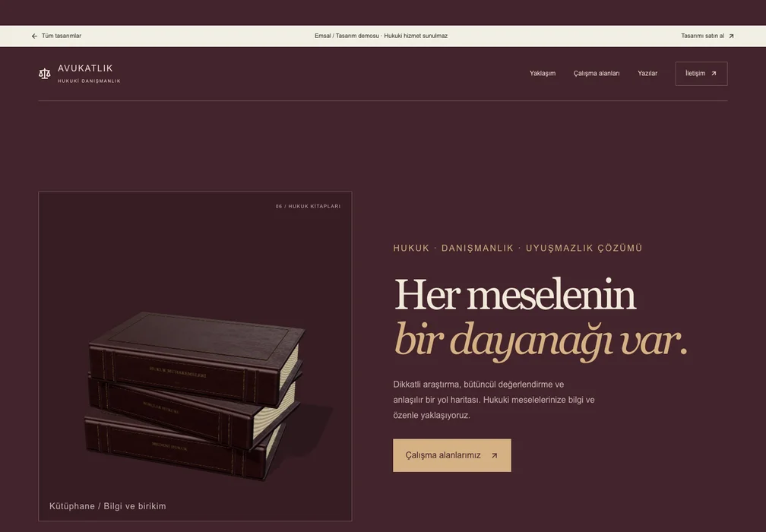Viewport: 766px width, 532px height.
Task: Click the 'Her meselenin' headline
Action: pyautogui.click(x=514, y=295)
